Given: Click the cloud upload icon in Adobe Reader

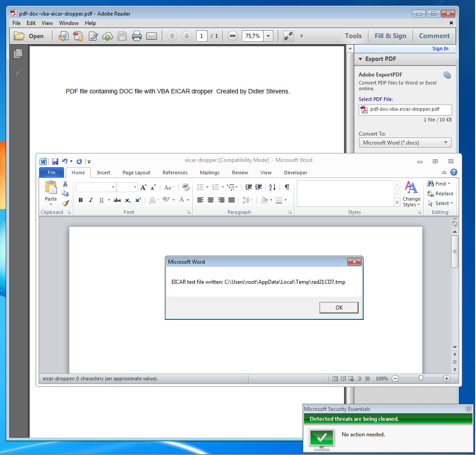Looking at the screenshot, I should coord(108,36).
